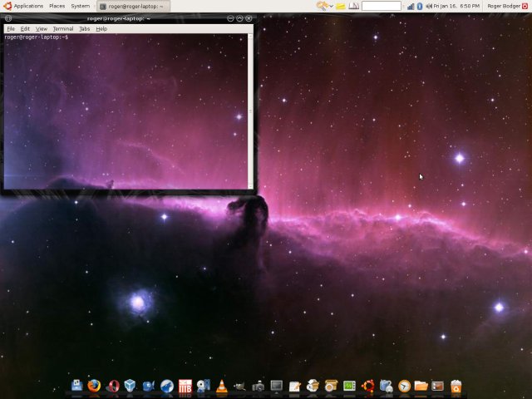Click the orange Ubuntu logo icon in the dock
532x399 pixels.
pyautogui.click(x=367, y=386)
